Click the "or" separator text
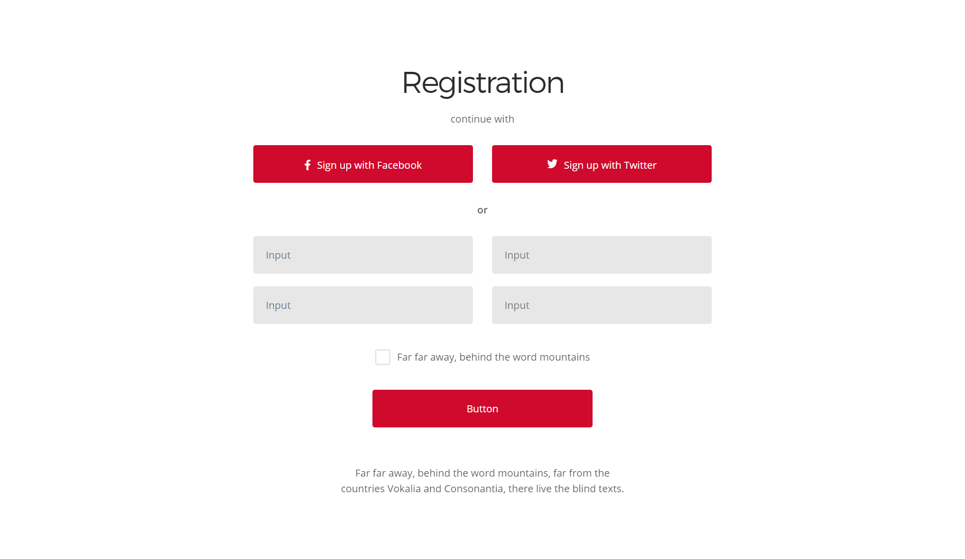 click(482, 210)
